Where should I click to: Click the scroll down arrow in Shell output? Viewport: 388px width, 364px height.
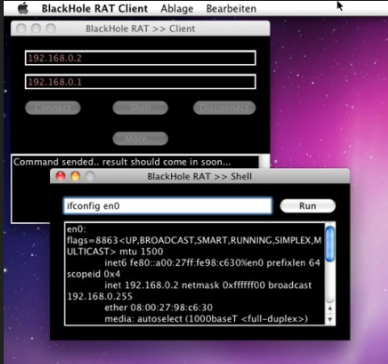click(x=330, y=319)
